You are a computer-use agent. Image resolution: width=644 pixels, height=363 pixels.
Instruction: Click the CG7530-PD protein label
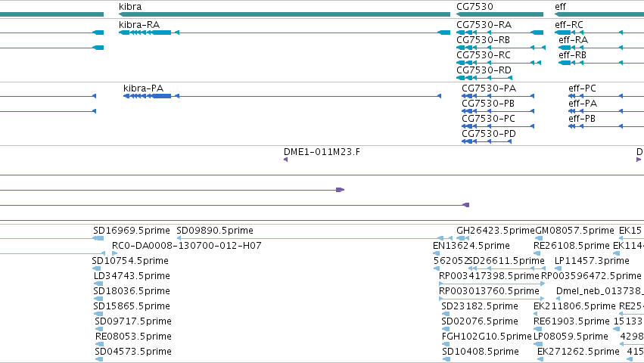[x=489, y=134]
